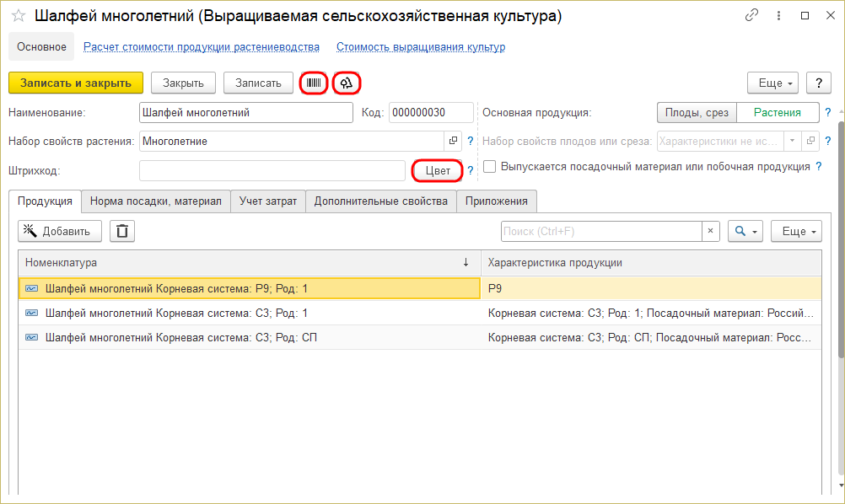Open the search magnifier dropdown
The height and width of the screenshot is (504, 845).
745,231
